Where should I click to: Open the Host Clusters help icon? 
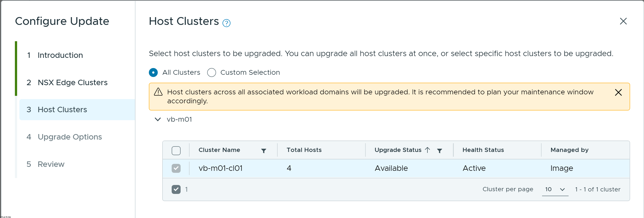(x=226, y=23)
